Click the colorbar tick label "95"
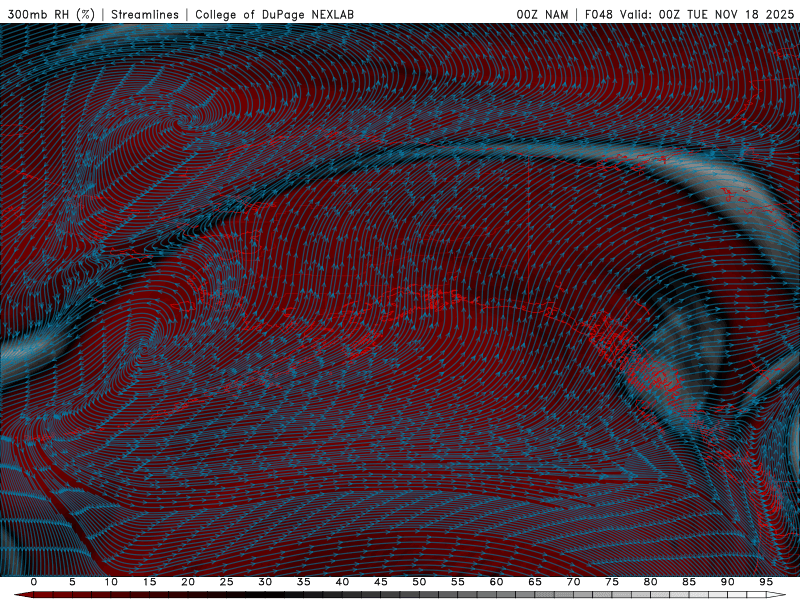800x600 pixels. tap(766, 582)
